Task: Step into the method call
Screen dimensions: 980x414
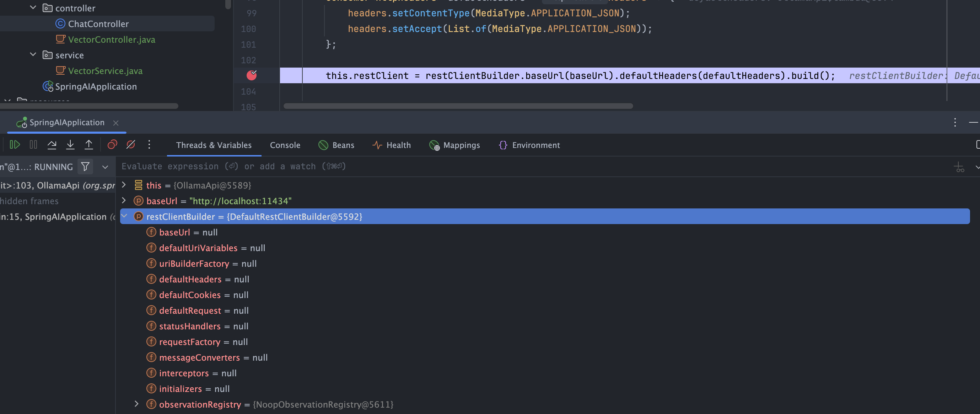Action: click(x=70, y=145)
